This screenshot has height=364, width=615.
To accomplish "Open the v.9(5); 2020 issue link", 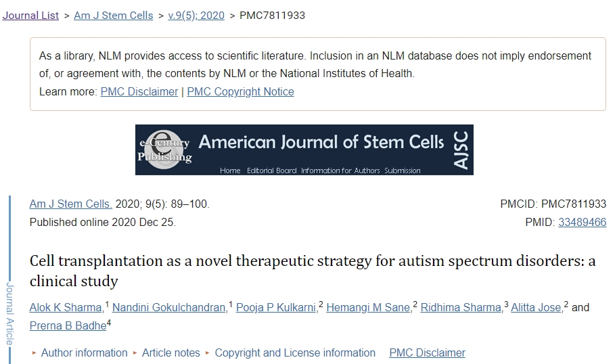I will pyautogui.click(x=196, y=15).
